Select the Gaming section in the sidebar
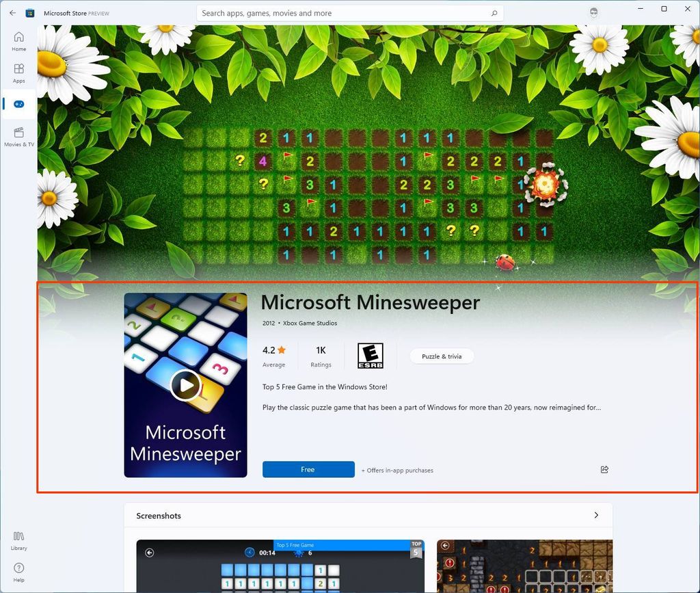Image resolution: width=700 pixels, height=593 pixels. coord(18,104)
